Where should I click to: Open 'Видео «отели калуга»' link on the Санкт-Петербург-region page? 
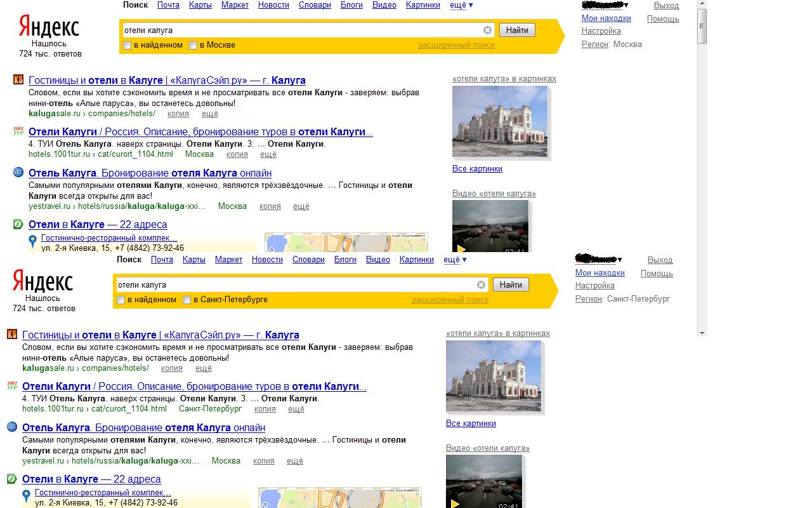pyautogui.click(x=488, y=448)
